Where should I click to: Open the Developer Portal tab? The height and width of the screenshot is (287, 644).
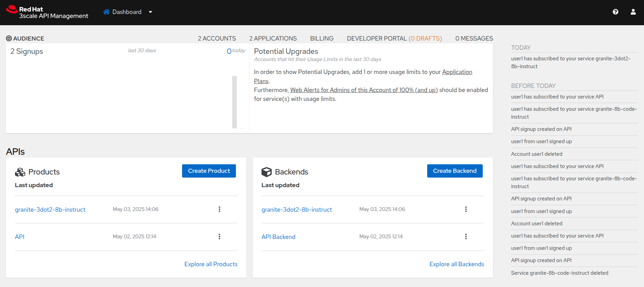[394, 39]
